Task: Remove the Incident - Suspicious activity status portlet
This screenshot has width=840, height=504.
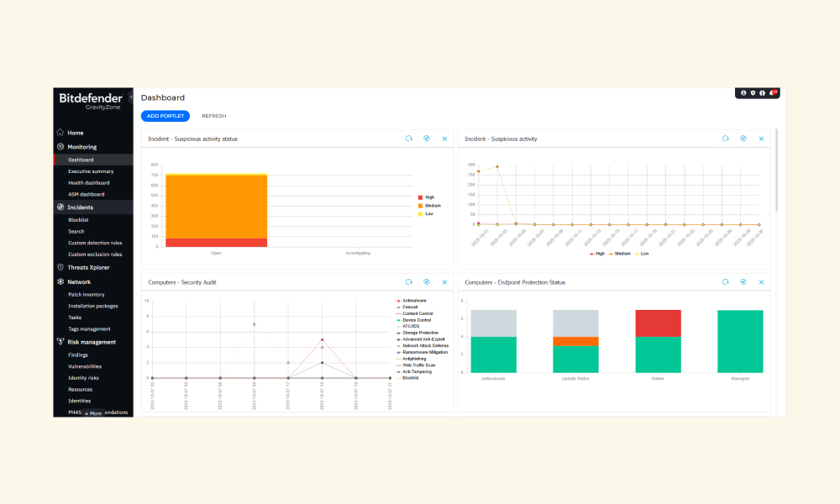Action: 444,139
